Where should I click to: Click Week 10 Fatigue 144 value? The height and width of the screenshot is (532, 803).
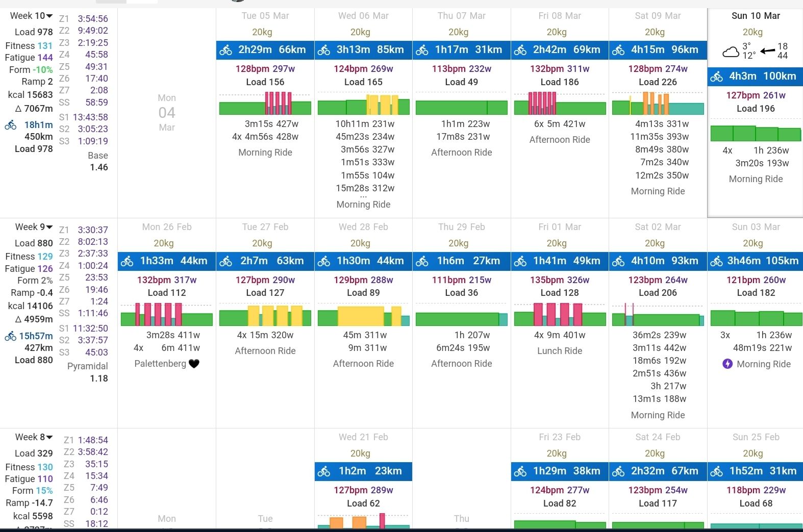pyautogui.click(x=45, y=58)
